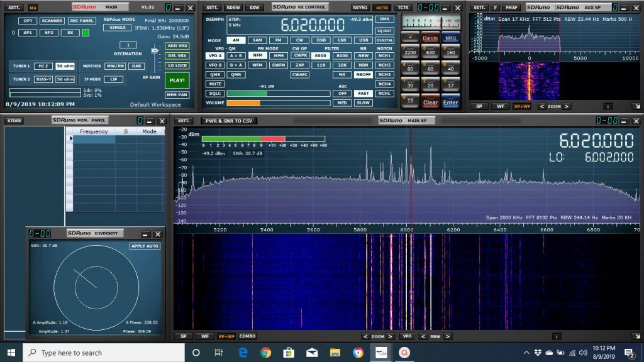
Task: Open SETT. menu on RX Control window
Action: [x=212, y=7]
